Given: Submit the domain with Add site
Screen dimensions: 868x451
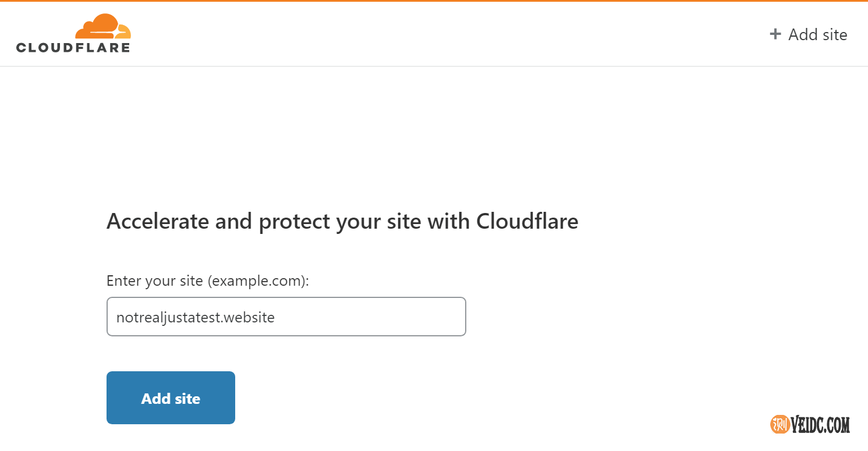Looking at the screenshot, I should [170, 398].
